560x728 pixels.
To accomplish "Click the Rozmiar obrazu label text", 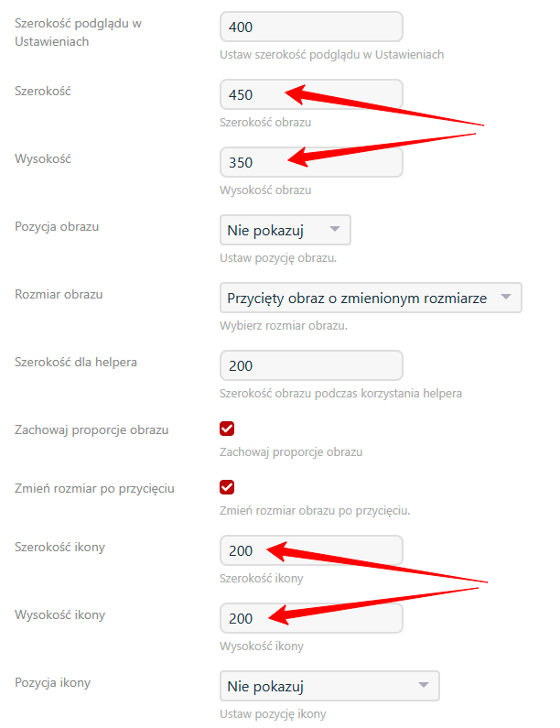I will tap(59, 294).
